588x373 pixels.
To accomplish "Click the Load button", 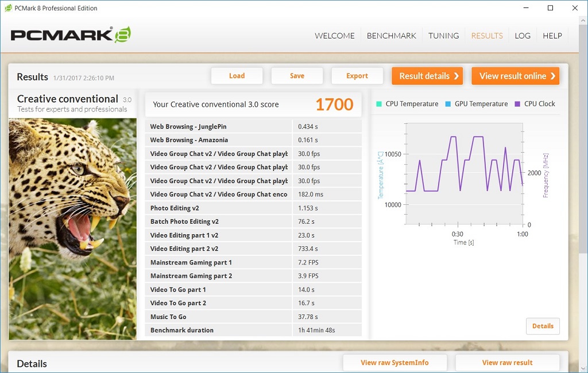I will (237, 76).
